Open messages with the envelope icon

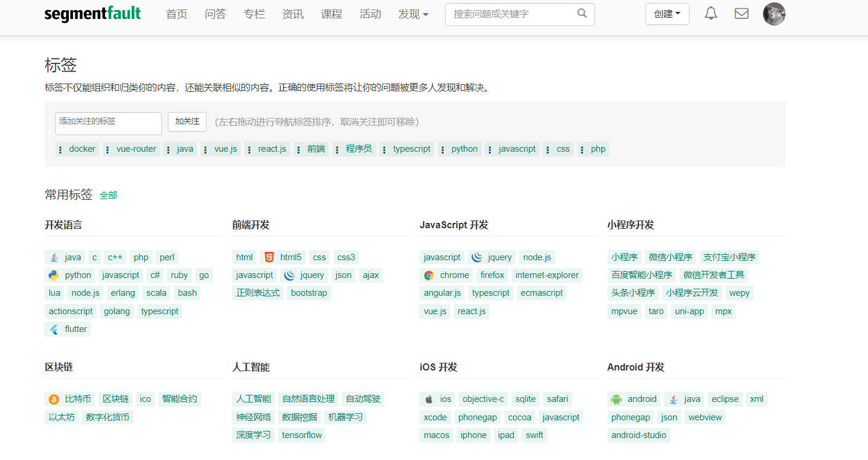[742, 13]
